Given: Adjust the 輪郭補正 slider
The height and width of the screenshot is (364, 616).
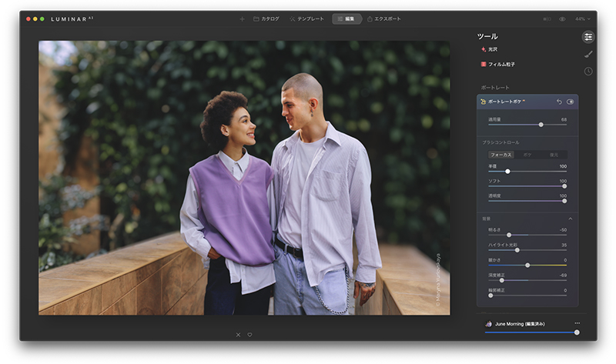Looking at the screenshot, I should coord(527,296).
